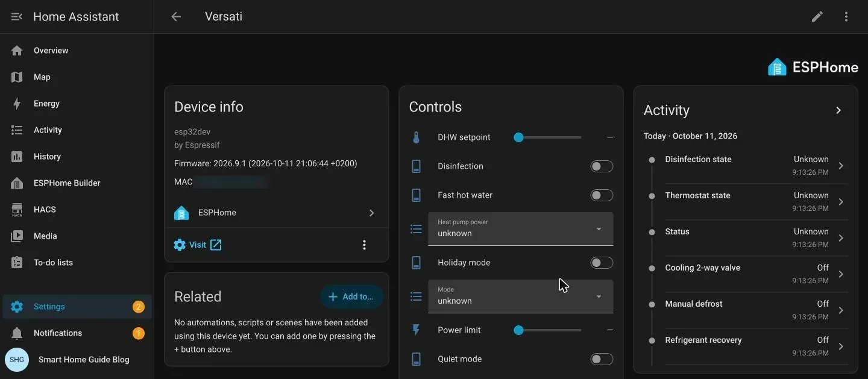Open Media from the sidebar
Screen dimensions: 868x379
coord(77,236)
